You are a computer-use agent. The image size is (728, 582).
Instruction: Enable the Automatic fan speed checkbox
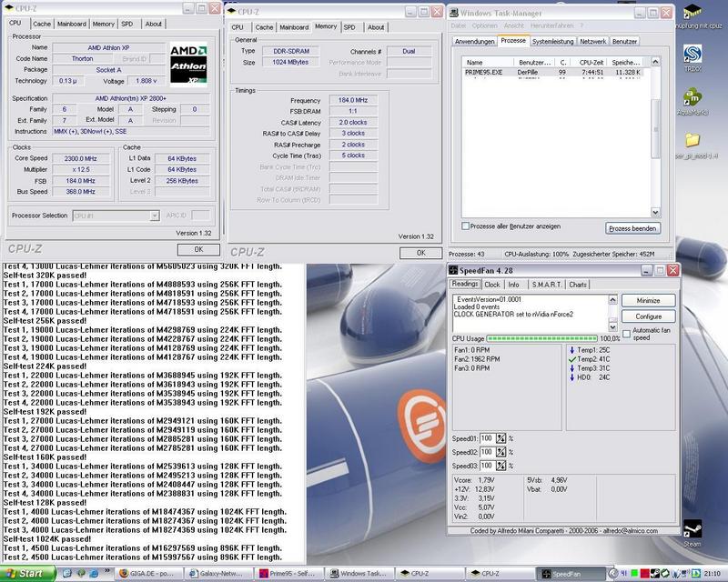[x=626, y=334]
